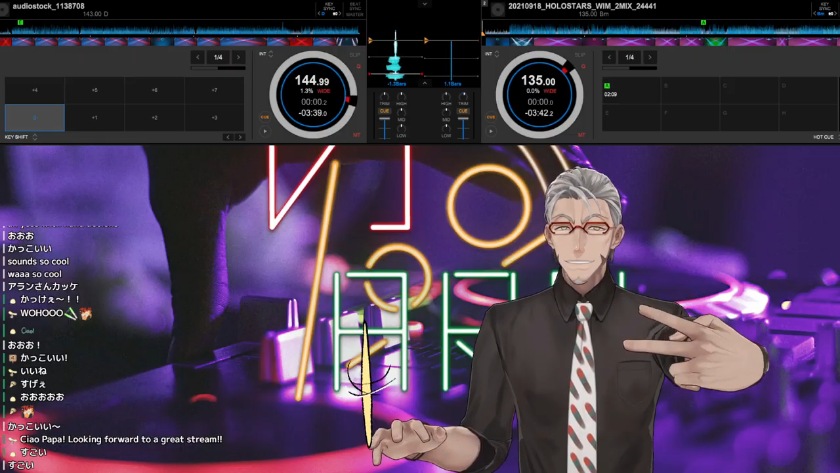Viewport: 840px width, 473px height.
Task: Select key shift pad +3
Action: point(214,117)
